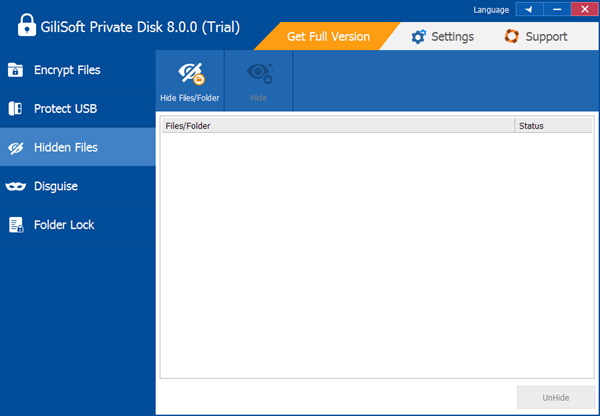Click the Encrypt Files folder-lock icon
The image size is (600, 416).
tap(15, 70)
